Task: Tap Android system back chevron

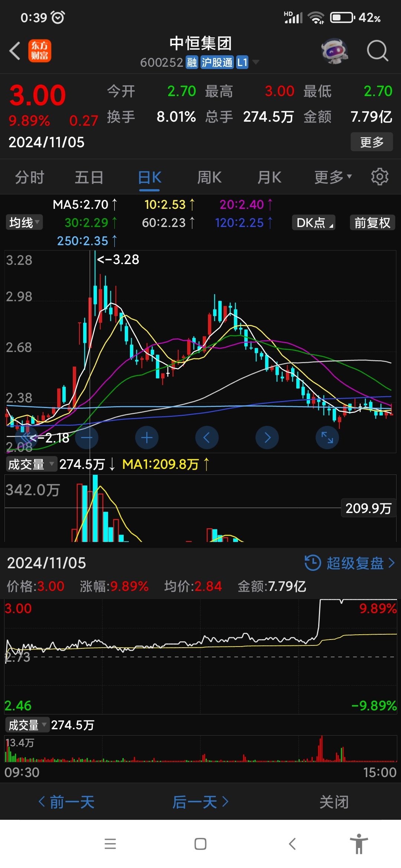Action: [x=292, y=844]
